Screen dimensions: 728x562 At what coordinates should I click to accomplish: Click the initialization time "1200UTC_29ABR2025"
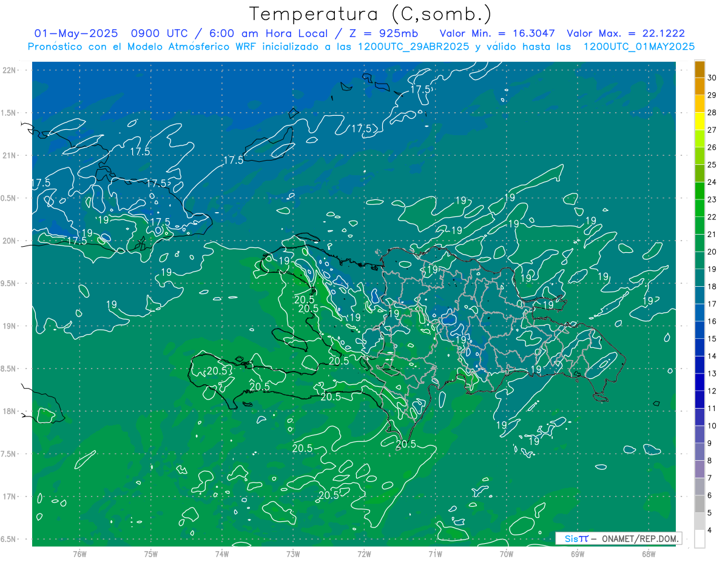(413, 47)
